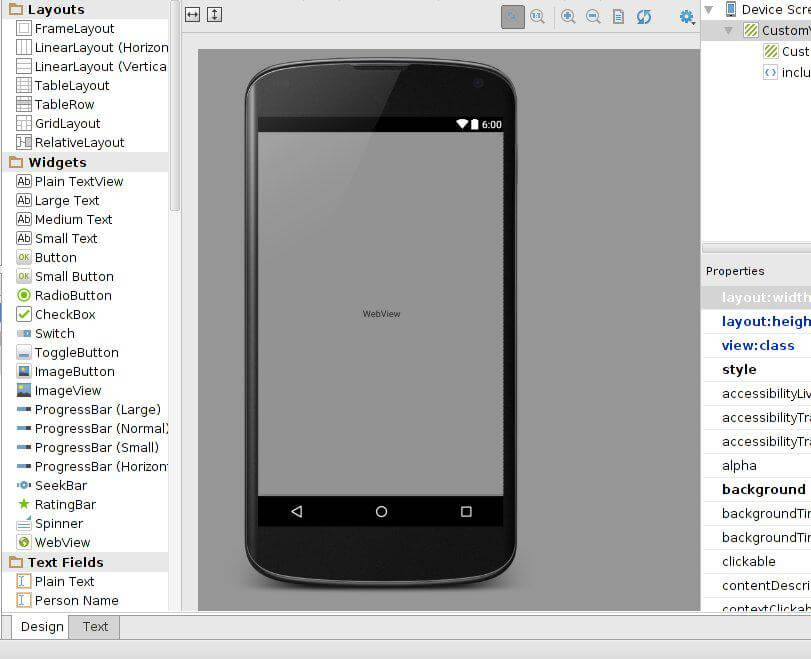Switch to the Text editor tab
Viewport: 811px width, 659px height.
pyautogui.click(x=95, y=626)
